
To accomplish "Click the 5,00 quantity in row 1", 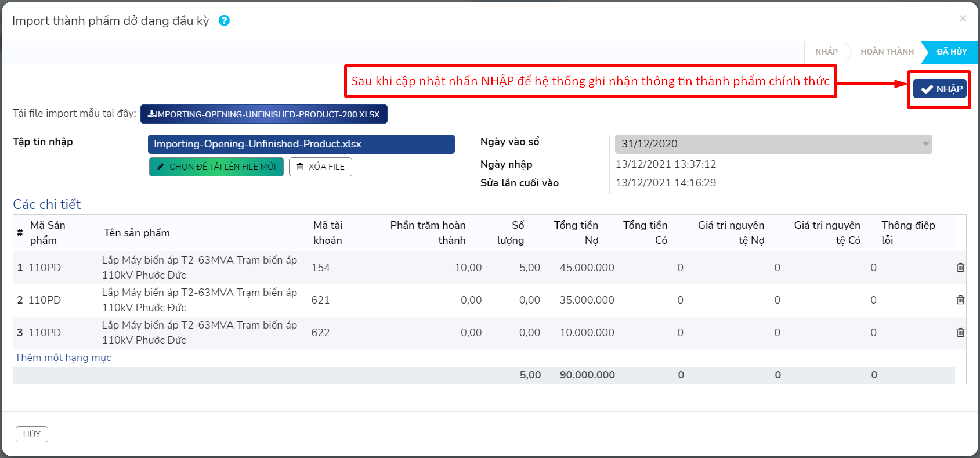I will (529, 268).
